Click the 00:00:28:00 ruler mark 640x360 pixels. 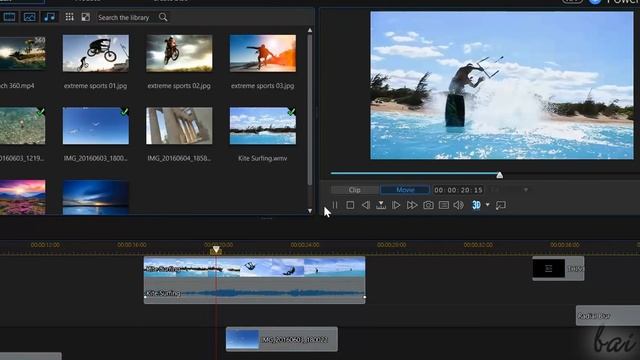click(391, 245)
